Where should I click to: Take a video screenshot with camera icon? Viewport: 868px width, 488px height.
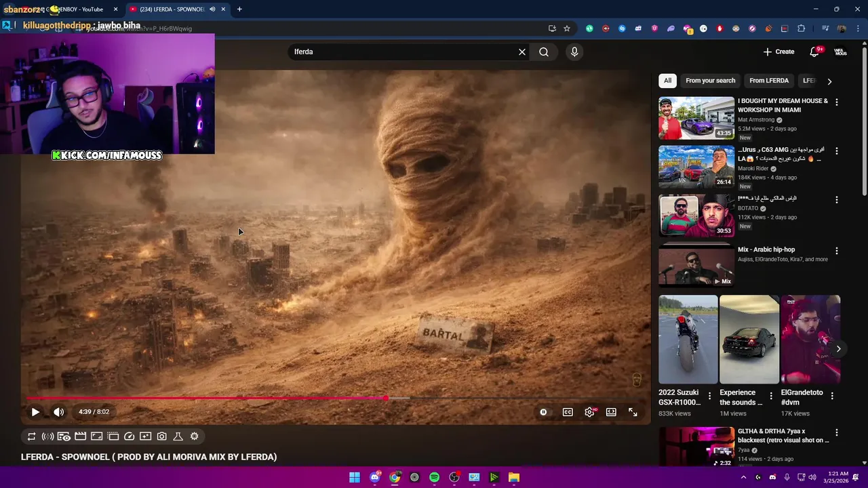click(161, 436)
